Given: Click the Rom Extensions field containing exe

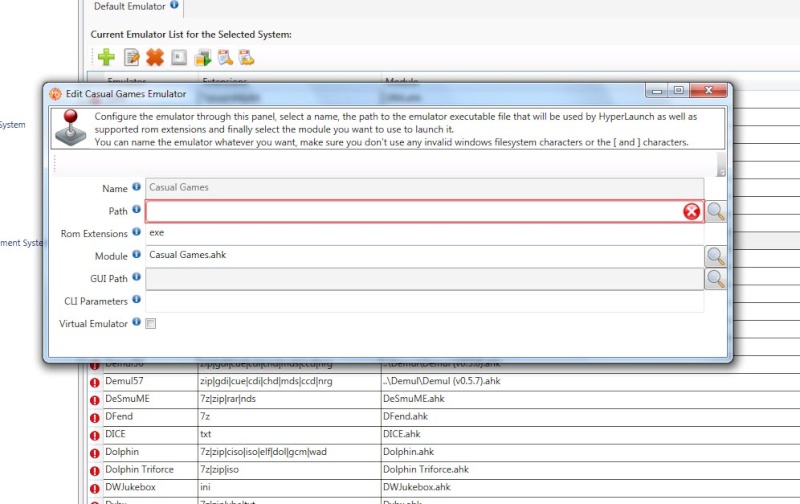Looking at the screenshot, I should click(424, 233).
